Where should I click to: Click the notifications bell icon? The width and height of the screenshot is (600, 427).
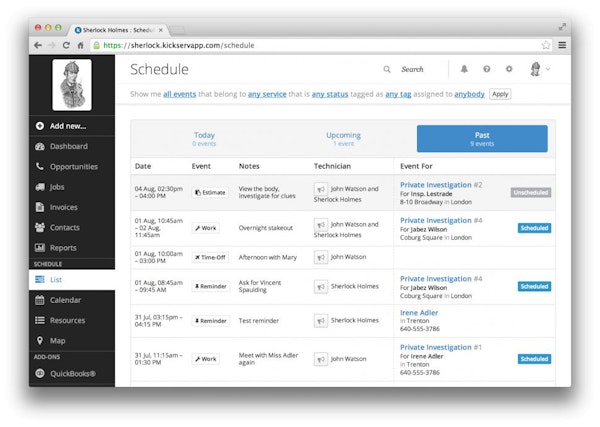pyautogui.click(x=464, y=69)
